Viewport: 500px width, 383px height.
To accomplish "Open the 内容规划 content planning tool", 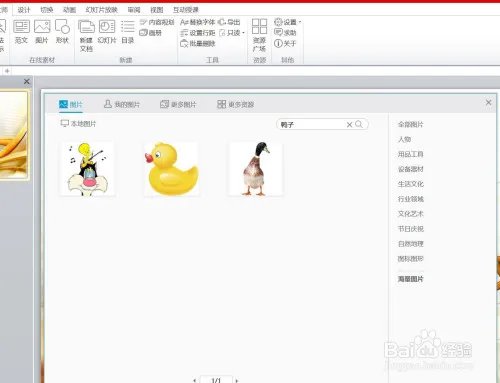I will (157, 22).
